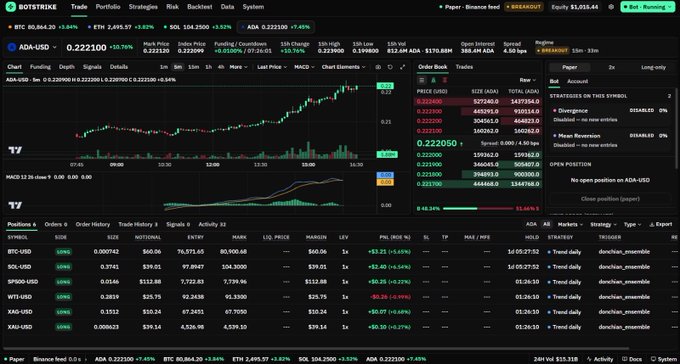Show asks-only order book view icon
Screen dimensions: 680x364
point(445,80)
